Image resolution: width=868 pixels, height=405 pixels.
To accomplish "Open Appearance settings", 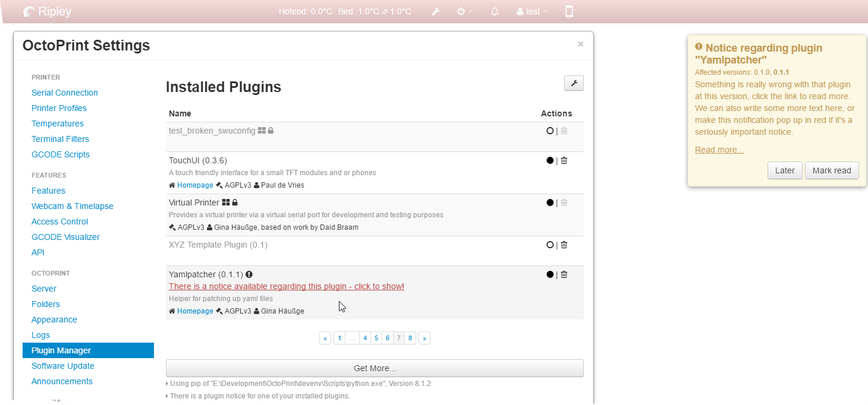I will click(x=54, y=319).
